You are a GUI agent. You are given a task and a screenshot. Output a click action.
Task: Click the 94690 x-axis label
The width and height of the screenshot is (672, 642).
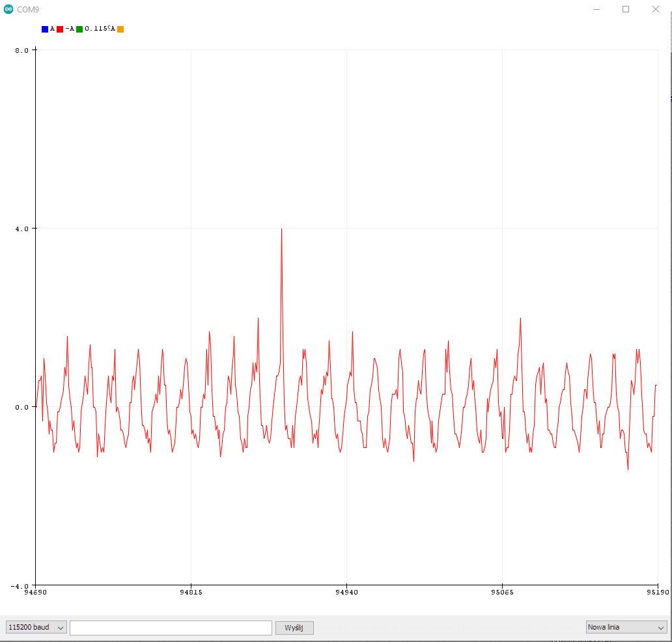36,593
